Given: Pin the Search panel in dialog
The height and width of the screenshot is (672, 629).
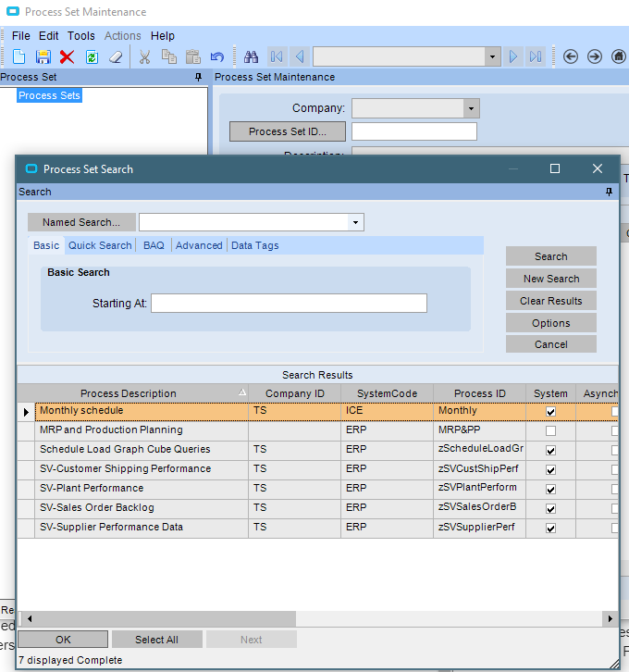Looking at the screenshot, I should pyautogui.click(x=609, y=192).
